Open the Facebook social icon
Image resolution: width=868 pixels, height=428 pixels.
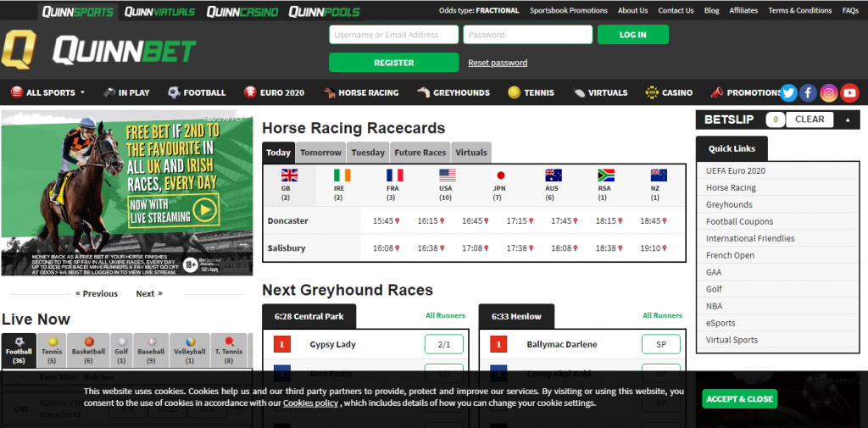[809, 93]
